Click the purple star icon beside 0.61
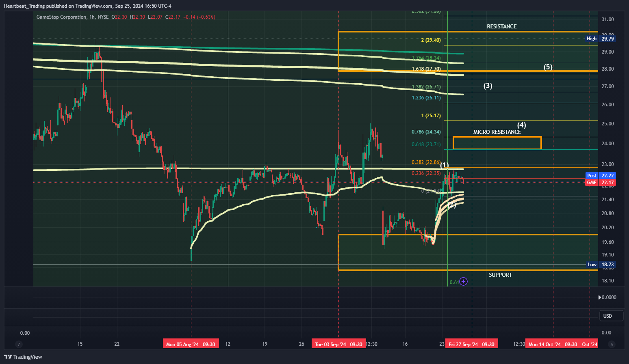Viewport: 629px width, 364px height. (463, 282)
